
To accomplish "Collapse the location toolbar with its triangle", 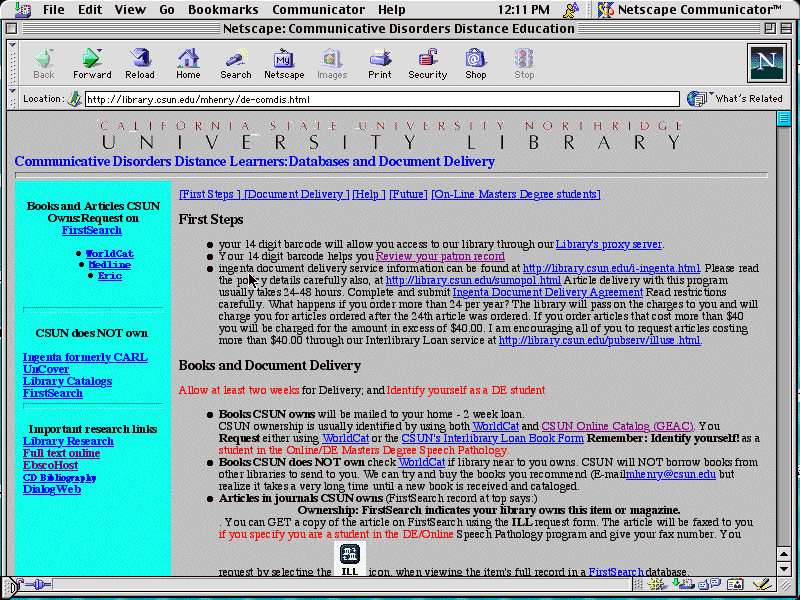I will pyautogui.click(x=12, y=92).
